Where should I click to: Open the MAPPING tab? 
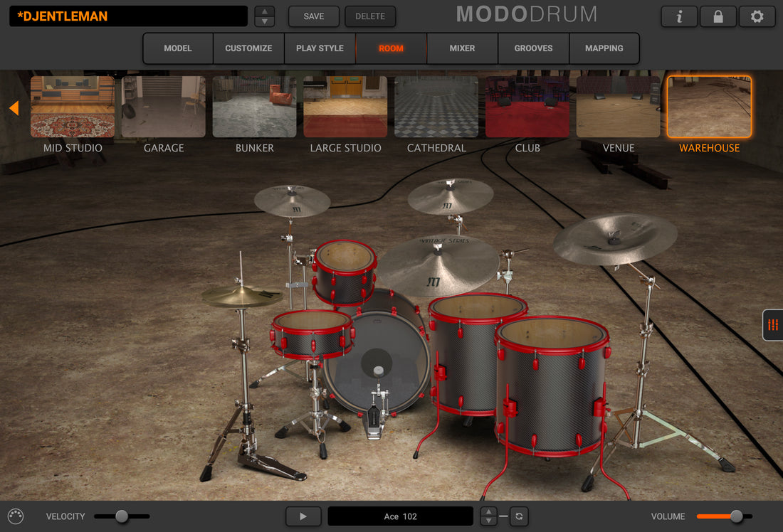pyautogui.click(x=604, y=48)
